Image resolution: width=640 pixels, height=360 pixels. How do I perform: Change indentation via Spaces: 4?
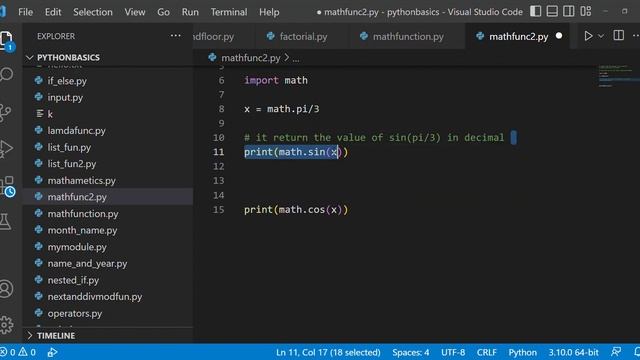411,352
